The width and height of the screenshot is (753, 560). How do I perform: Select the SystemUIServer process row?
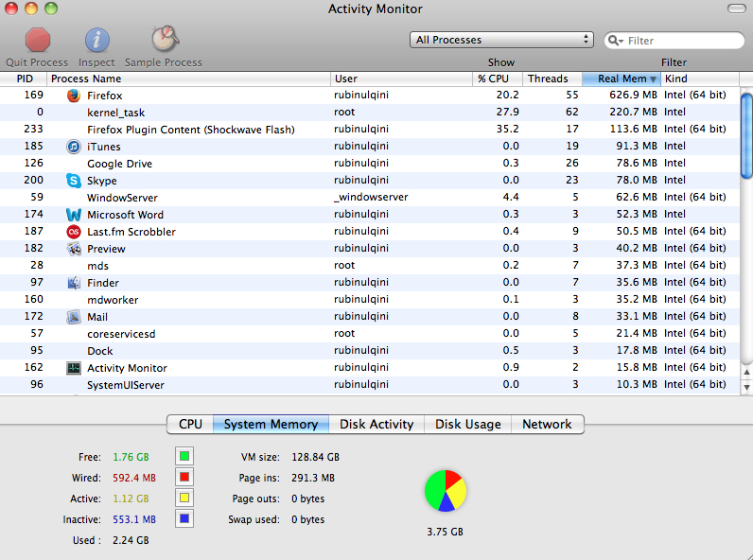click(370, 385)
